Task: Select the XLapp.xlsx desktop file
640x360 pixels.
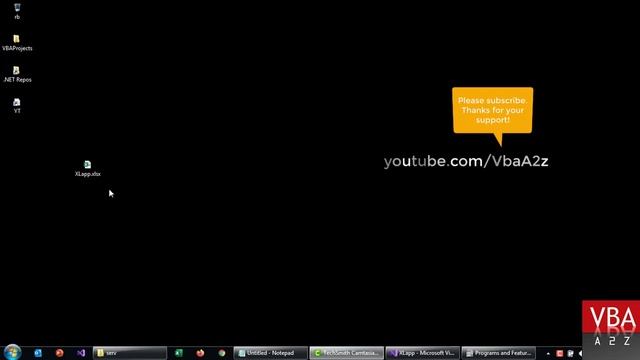Action: (x=87, y=169)
